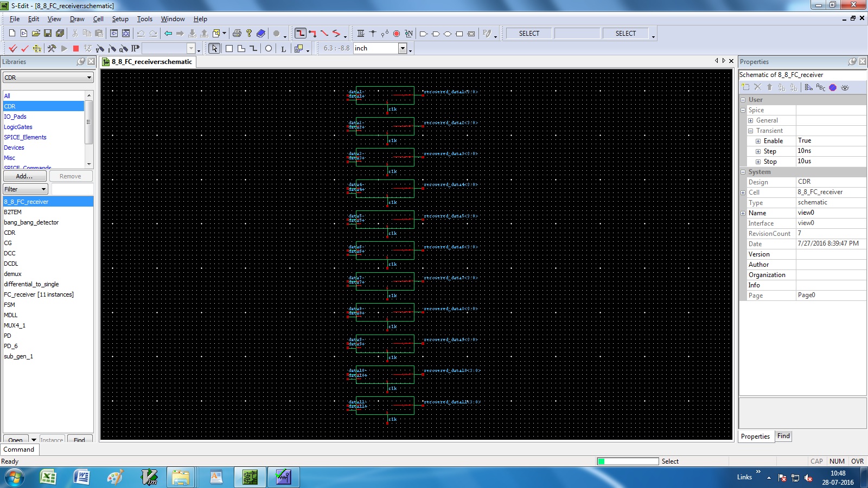Image resolution: width=868 pixels, height=488 pixels.
Task: Click the Open folder toolbar icon
Action: tap(36, 34)
